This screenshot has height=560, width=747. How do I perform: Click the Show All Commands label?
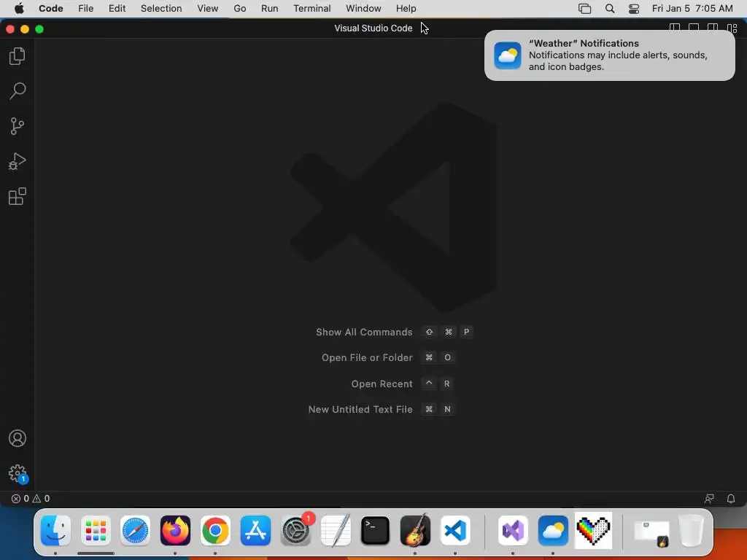(x=364, y=332)
